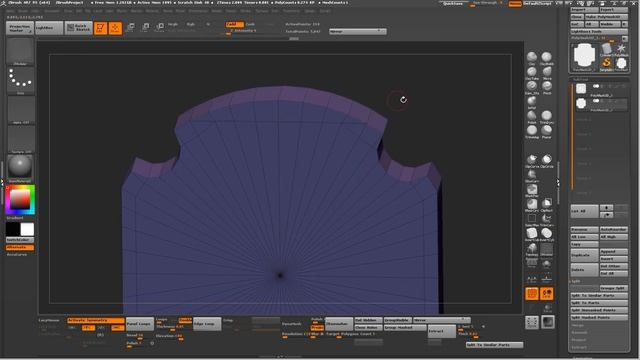Open LightBox
Viewport: 640px width, 360px height.
(x=49, y=28)
